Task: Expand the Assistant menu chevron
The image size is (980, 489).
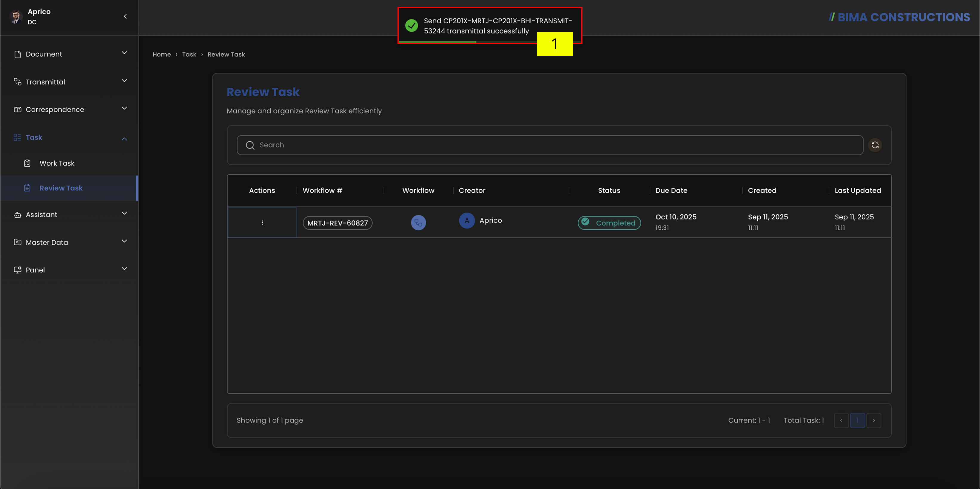Action: point(124,213)
